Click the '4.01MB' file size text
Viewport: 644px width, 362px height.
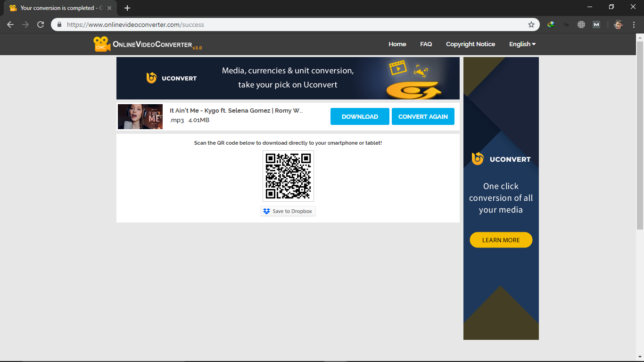click(x=199, y=120)
